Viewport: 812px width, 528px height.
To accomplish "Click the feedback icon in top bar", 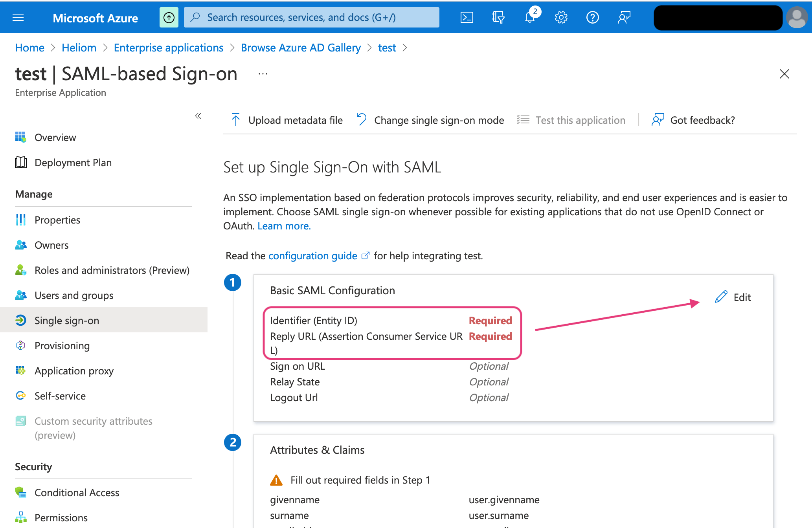I will pyautogui.click(x=624, y=17).
